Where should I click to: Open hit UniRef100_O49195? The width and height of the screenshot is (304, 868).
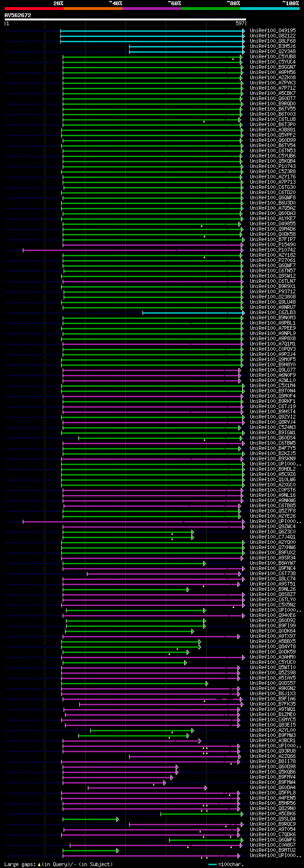(x=273, y=30)
